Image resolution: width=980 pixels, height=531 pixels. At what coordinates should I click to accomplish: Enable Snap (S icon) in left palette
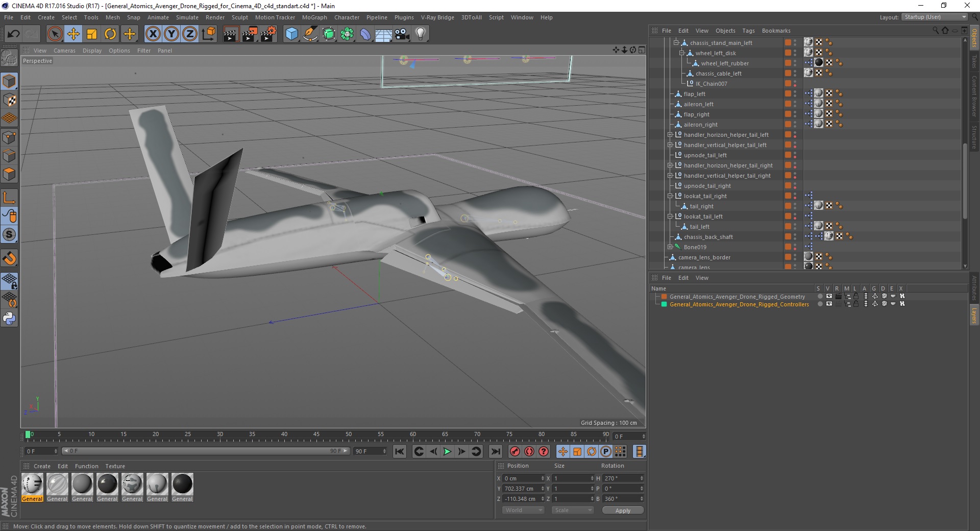point(9,235)
